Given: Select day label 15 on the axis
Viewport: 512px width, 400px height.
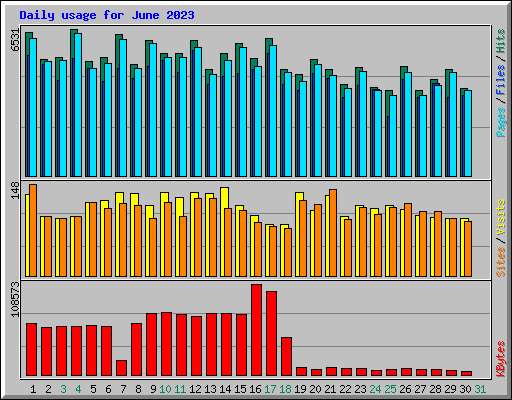Looking at the screenshot, I should click(240, 389).
